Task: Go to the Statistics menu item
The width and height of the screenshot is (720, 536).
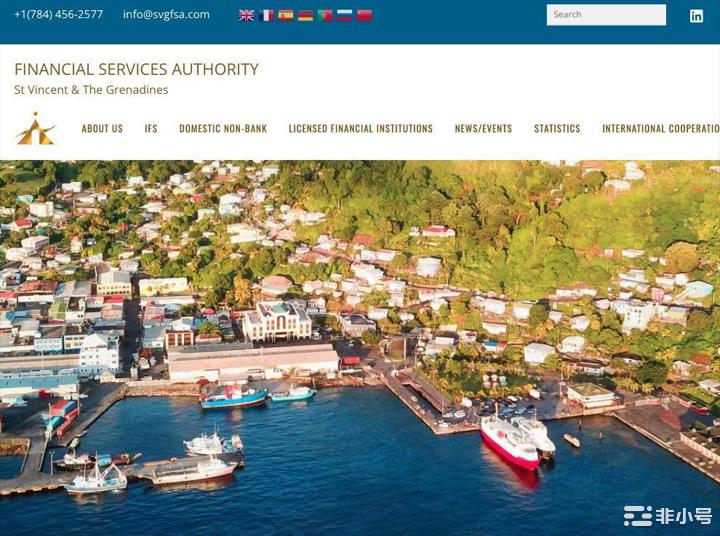Action: pyautogui.click(x=557, y=129)
